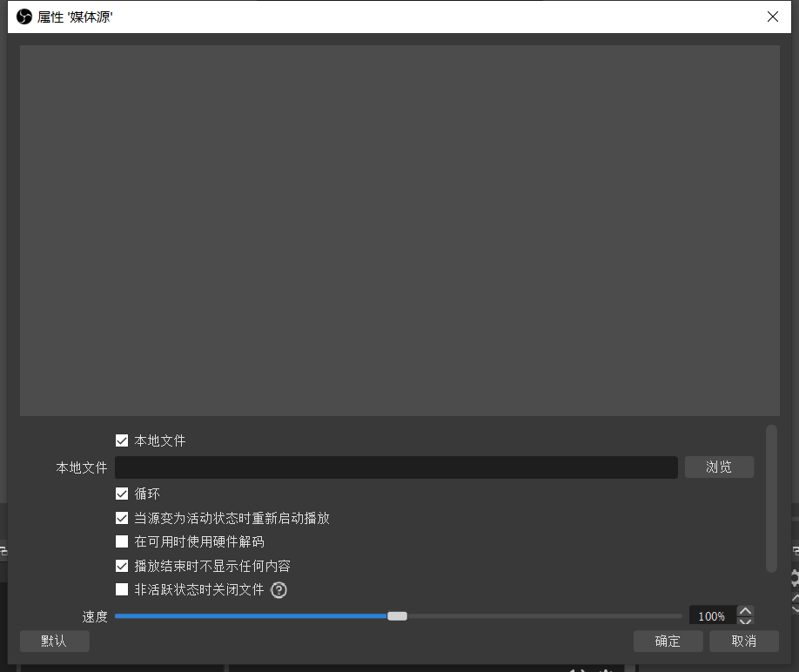Viewport: 799px width, 672px height.
Task: Toggle the 循环 loop checkbox
Action: [x=122, y=494]
